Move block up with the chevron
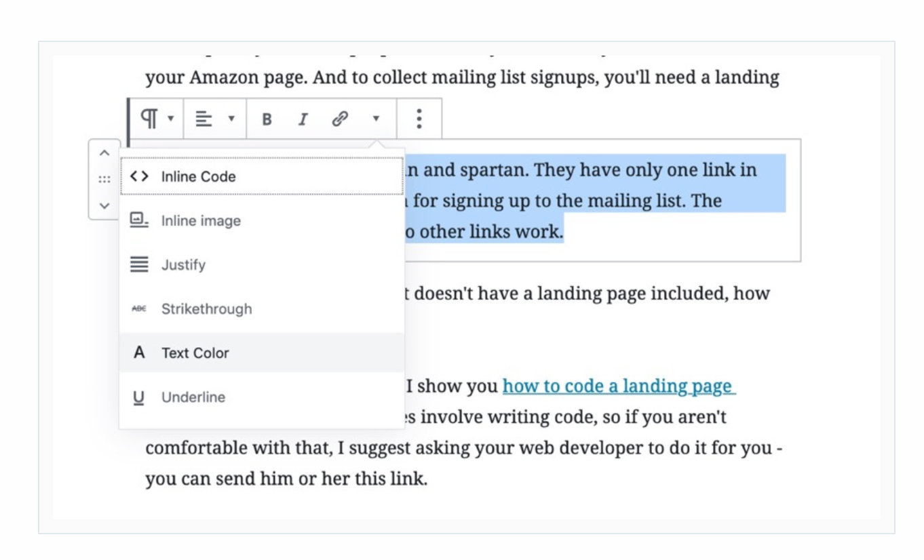The width and height of the screenshot is (924, 560). 104,153
